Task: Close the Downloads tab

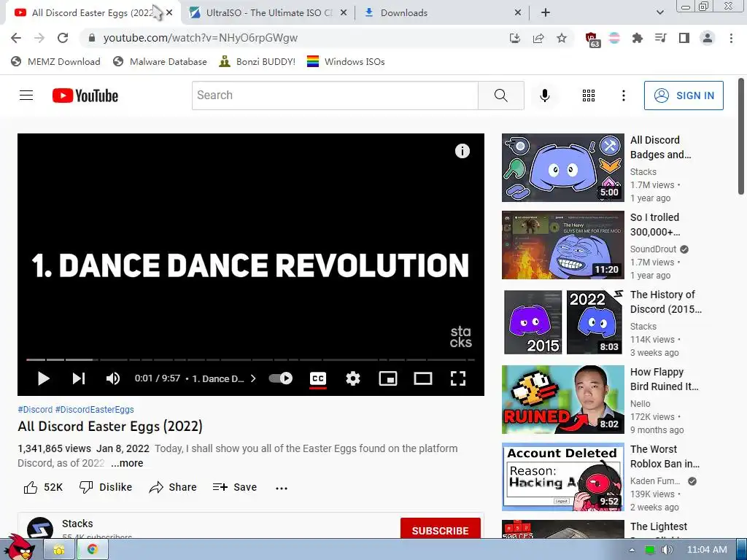Action: click(518, 13)
